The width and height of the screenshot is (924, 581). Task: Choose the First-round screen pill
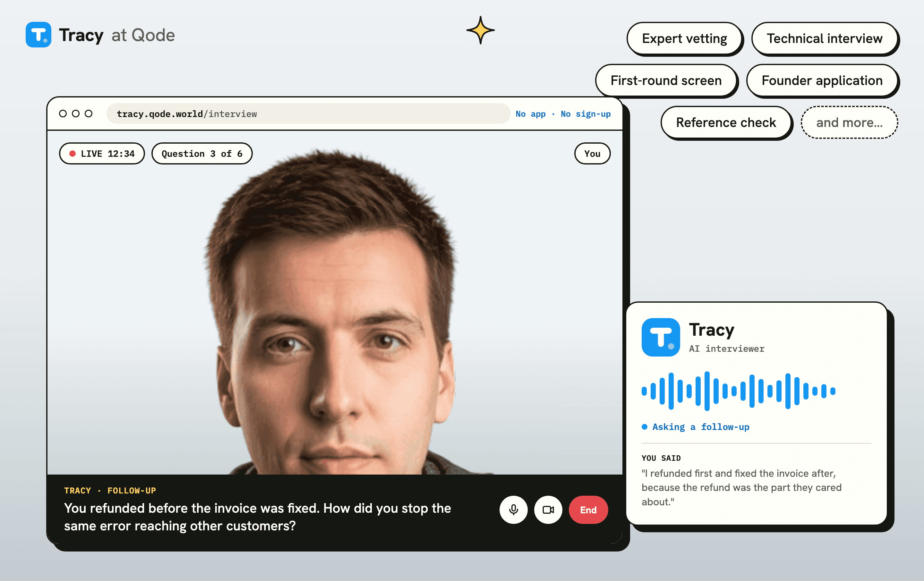pos(666,80)
